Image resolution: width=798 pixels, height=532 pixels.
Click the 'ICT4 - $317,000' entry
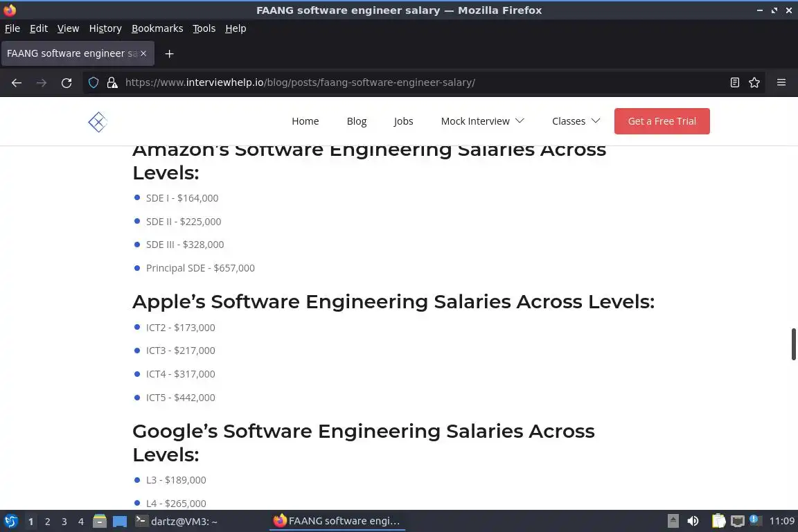tap(181, 373)
